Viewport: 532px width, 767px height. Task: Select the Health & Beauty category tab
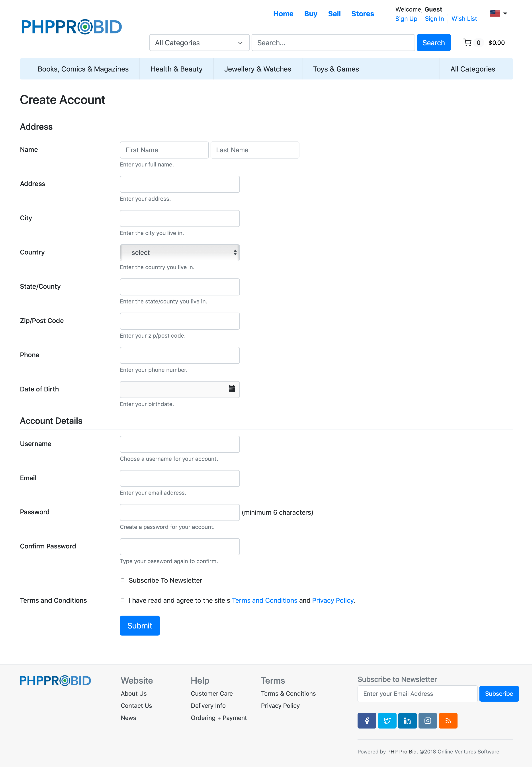(x=176, y=69)
